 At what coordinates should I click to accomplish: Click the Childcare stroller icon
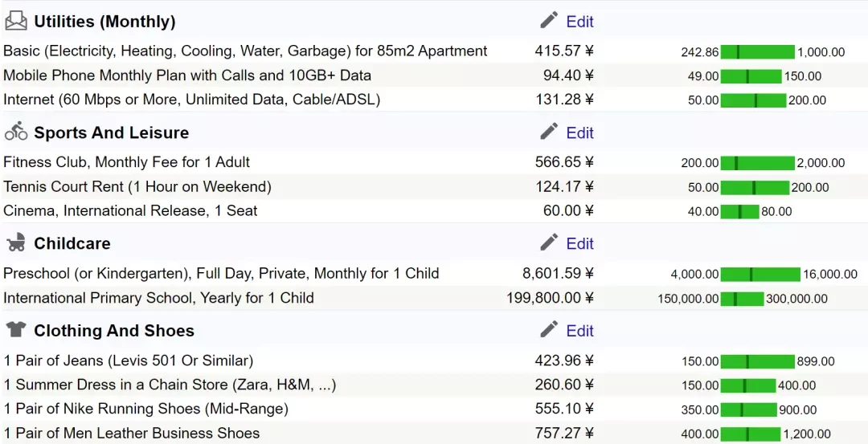pos(17,242)
